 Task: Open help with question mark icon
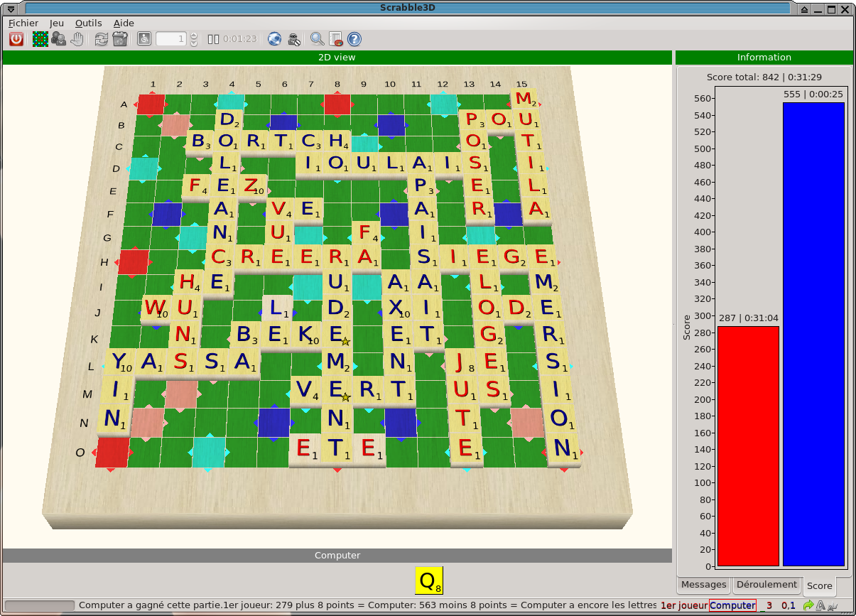pyautogui.click(x=354, y=39)
